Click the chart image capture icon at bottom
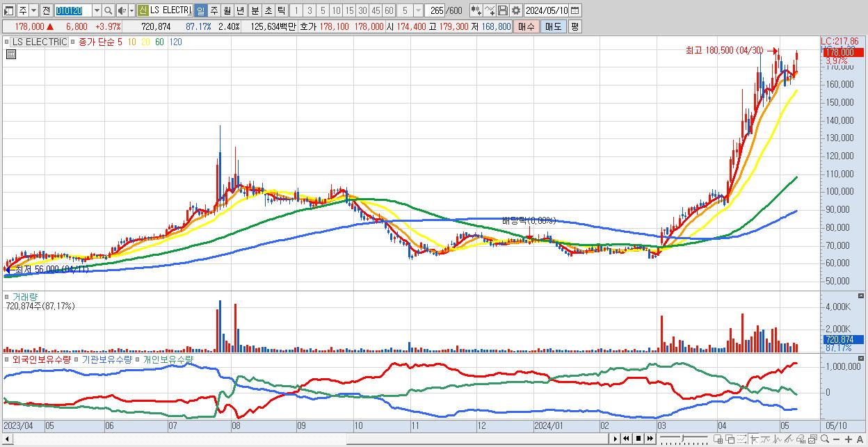Screen dimensions: 868x447 pos(812,439)
